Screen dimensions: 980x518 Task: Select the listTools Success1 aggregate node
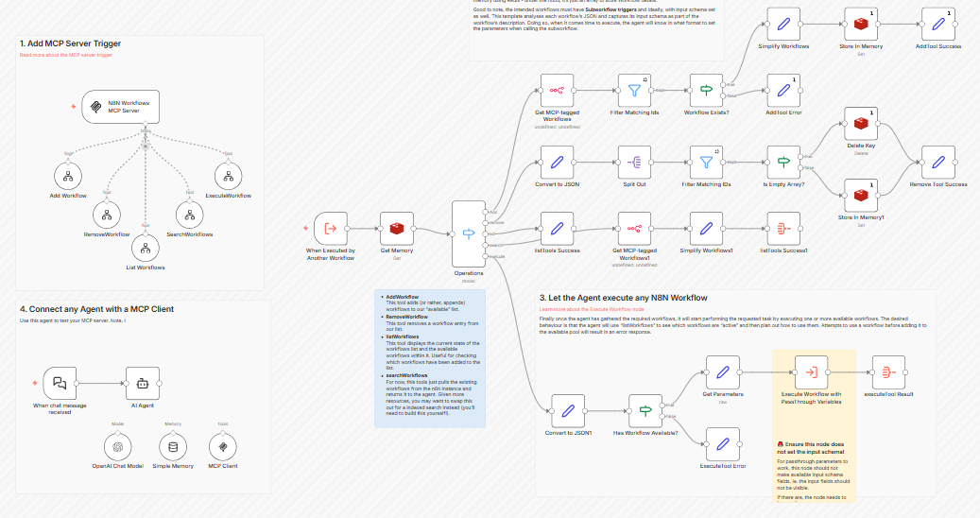783,229
